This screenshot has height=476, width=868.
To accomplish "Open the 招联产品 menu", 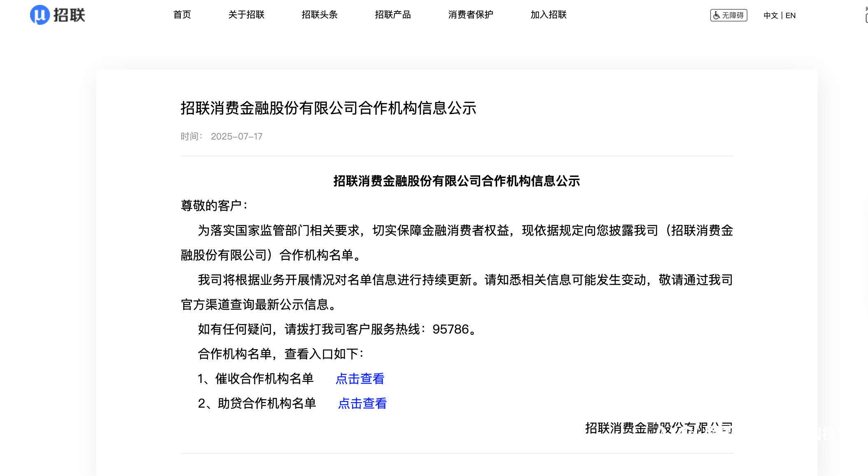I will 393,15.
